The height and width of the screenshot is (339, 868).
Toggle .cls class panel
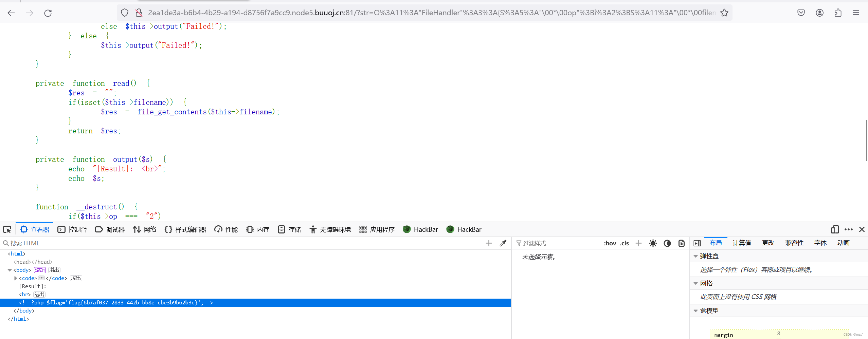(625, 243)
